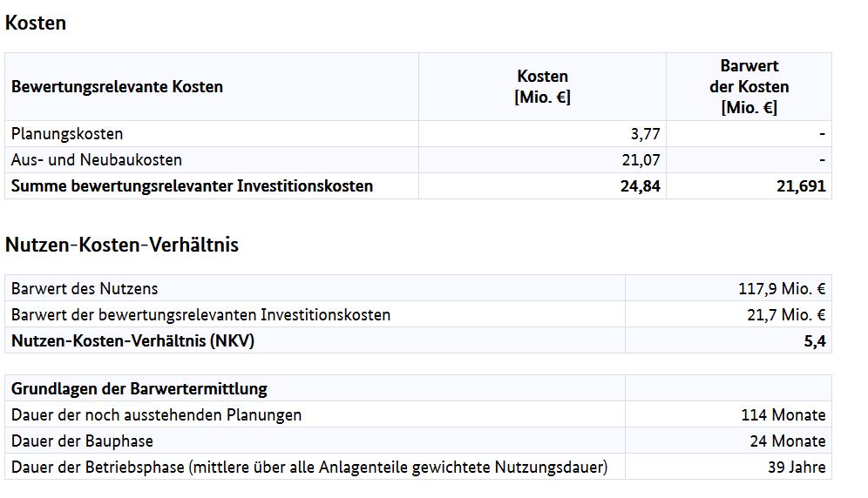Select Summe bewertungsrelevanter Investitionskosten label
Viewport: 868px width, 498px height.
pyautogui.click(x=192, y=186)
